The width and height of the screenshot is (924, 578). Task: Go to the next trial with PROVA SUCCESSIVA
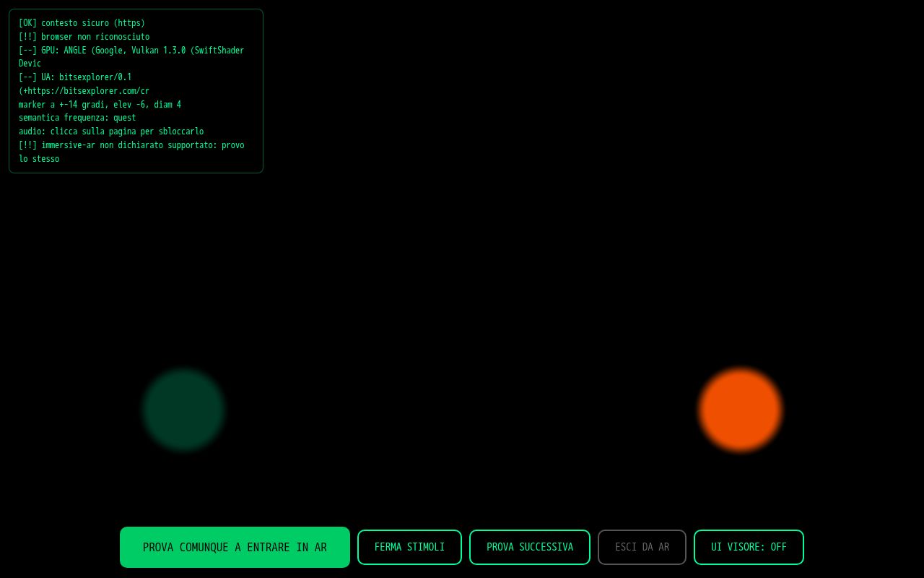click(530, 547)
